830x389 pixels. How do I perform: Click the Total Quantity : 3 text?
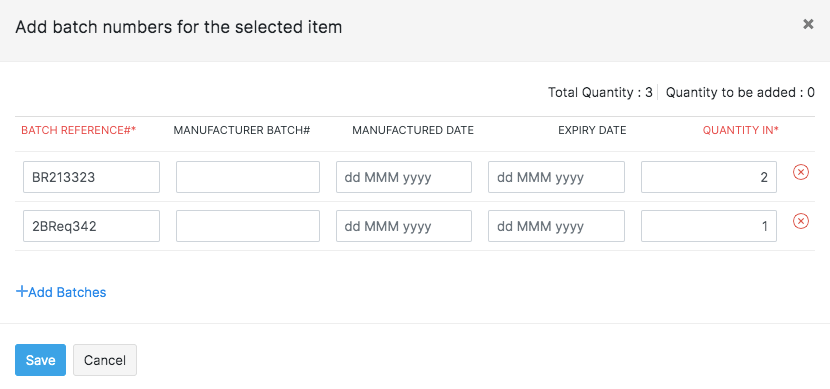click(x=600, y=93)
